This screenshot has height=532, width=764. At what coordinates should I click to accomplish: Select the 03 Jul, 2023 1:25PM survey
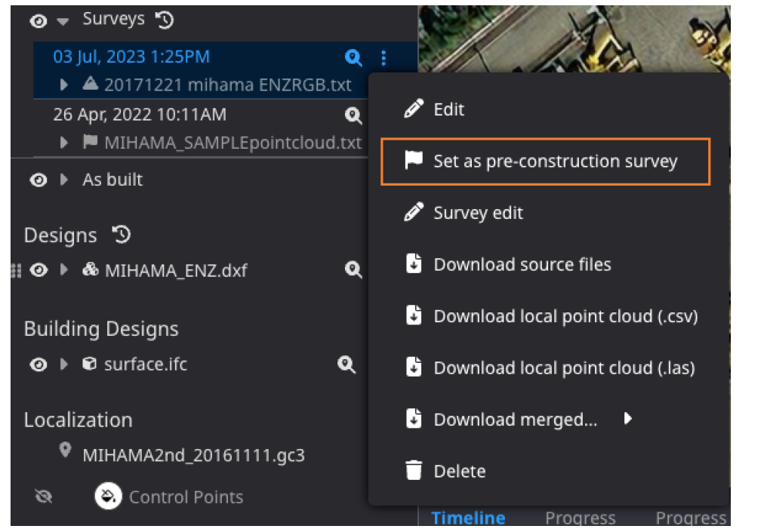[131, 57]
